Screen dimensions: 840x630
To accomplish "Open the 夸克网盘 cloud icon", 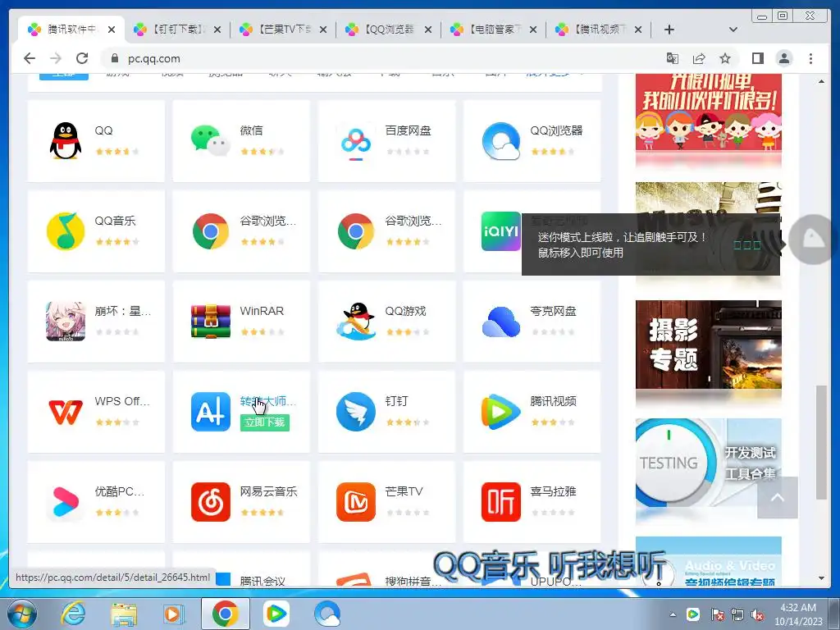I will [x=501, y=322].
